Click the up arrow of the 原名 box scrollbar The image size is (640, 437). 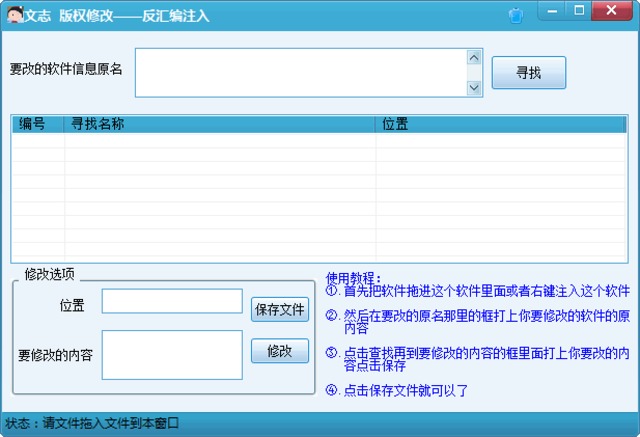(474, 57)
